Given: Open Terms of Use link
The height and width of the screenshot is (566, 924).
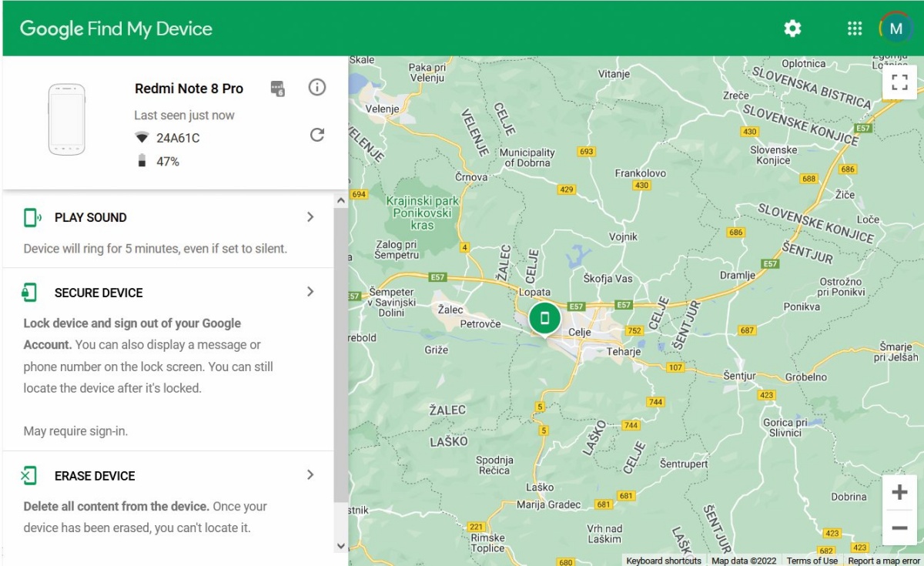Looking at the screenshot, I should tap(812, 561).
